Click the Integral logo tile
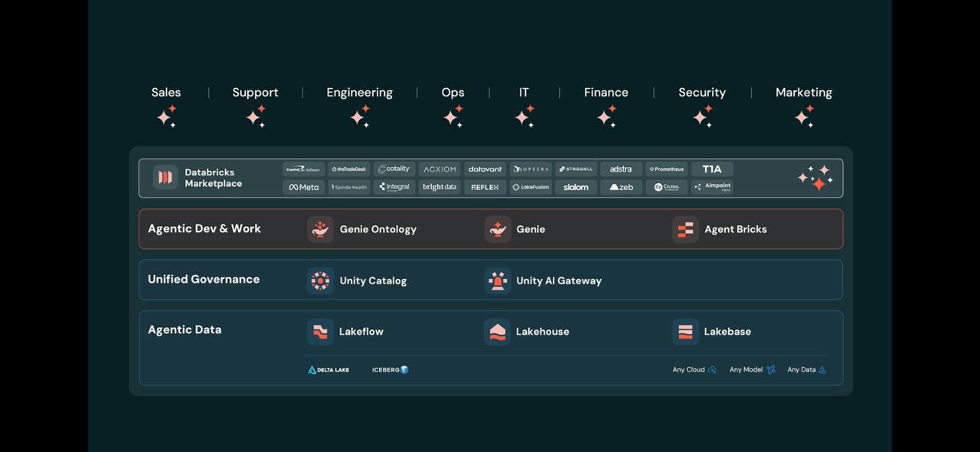 (x=394, y=187)
